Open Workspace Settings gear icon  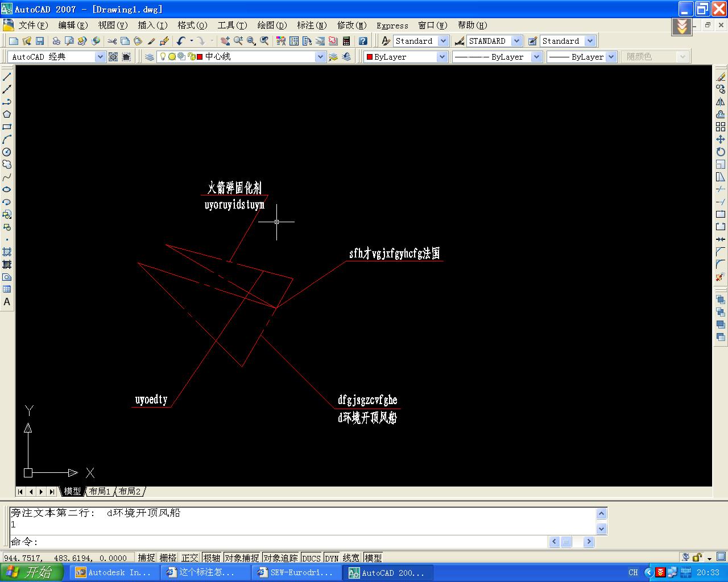(x=113, y=57)
